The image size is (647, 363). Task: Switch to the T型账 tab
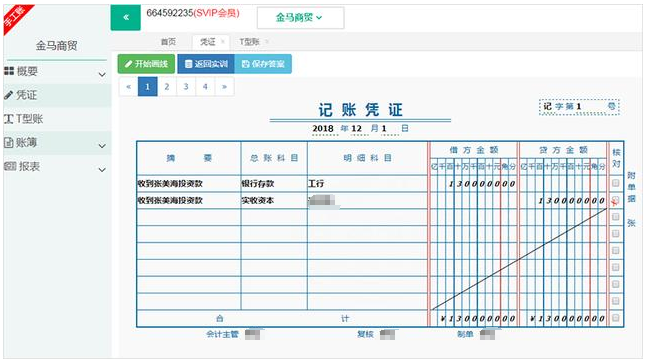(249, 42)
